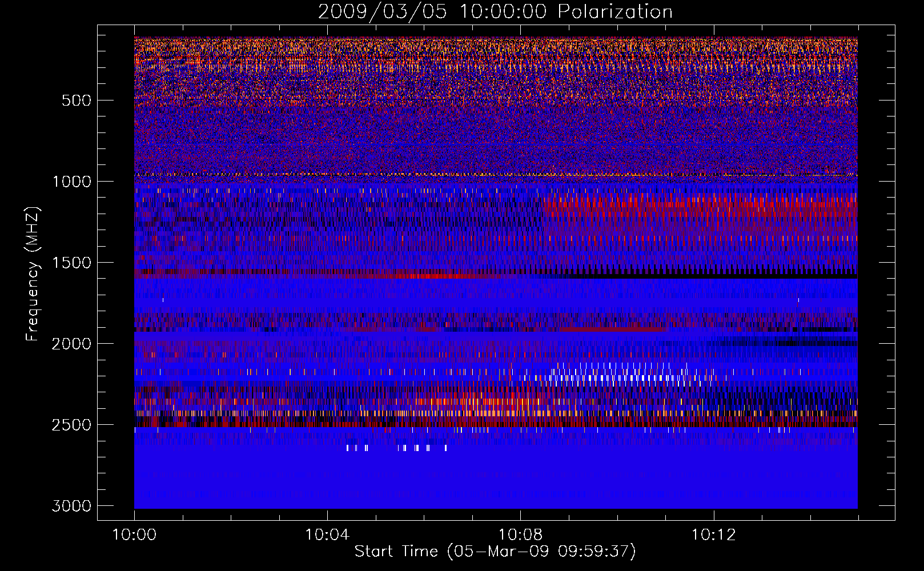The image size is (924, 571).
Task: Select the 2500 frequency tick label
Action: pos(71,425)
